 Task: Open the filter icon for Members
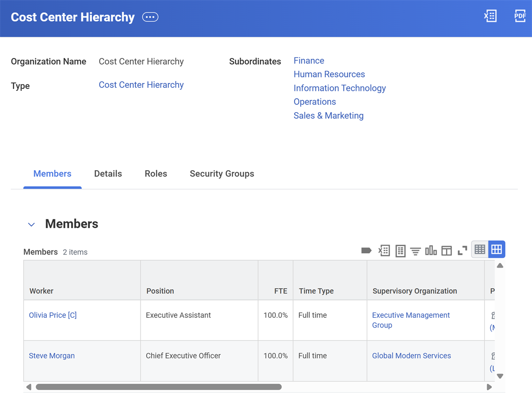pyautogui.click(x=415, y=251)
